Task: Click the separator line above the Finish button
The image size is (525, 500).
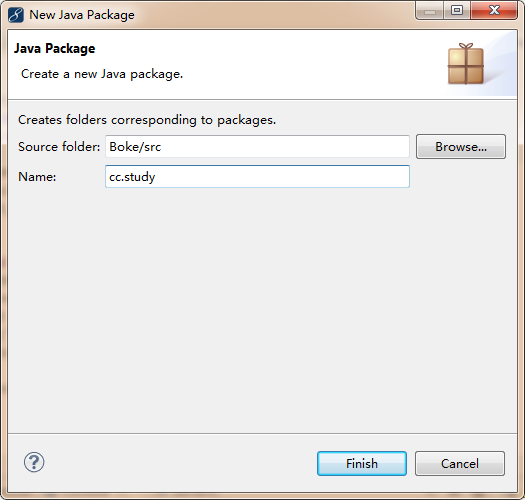Action: (x=262, y=433)
